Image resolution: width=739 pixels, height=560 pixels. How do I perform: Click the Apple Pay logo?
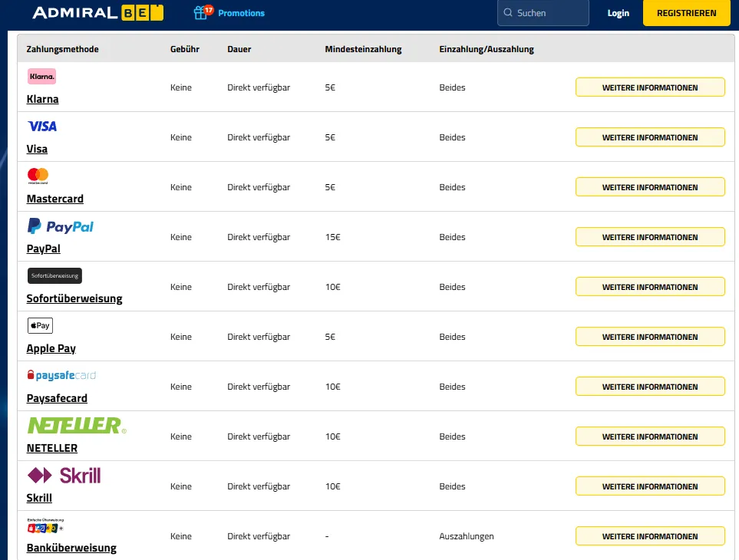click(40, 325)
